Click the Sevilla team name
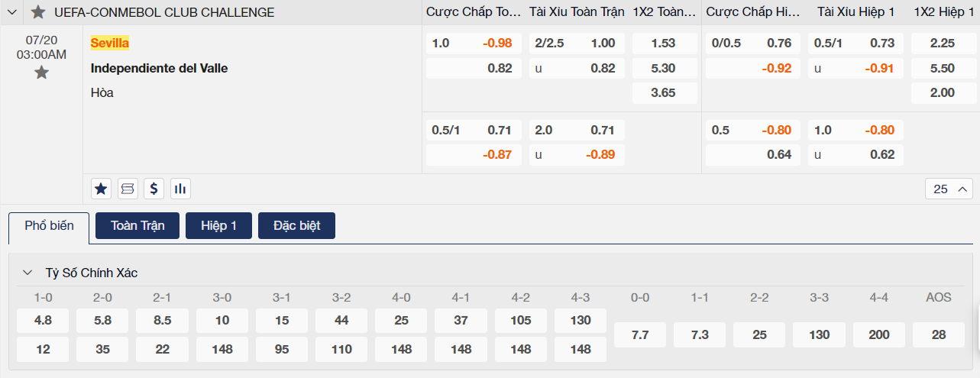The width and height of the screenshot is (980, 378). pyautogui.click(x=110, y=43)
